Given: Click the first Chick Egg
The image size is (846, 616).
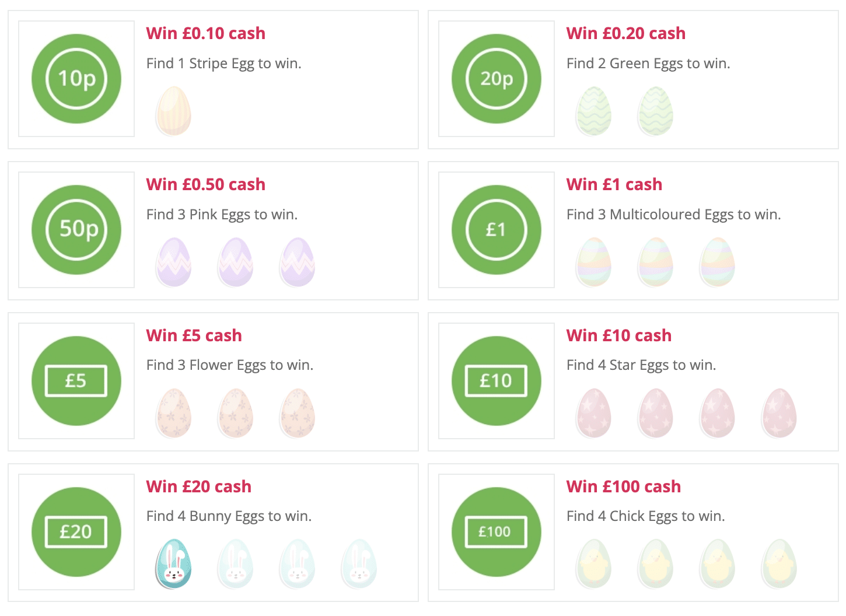Looking at the screenshot, I should [593, 563].
